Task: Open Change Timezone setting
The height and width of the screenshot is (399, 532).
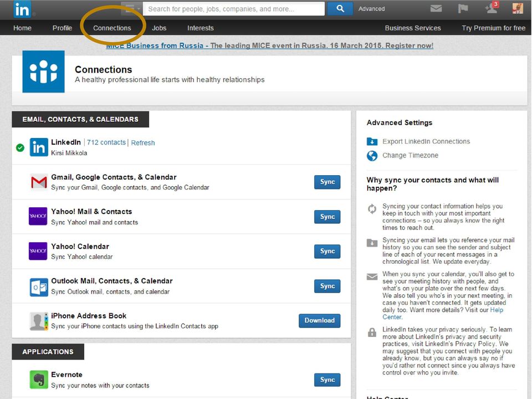Action: 410,155
